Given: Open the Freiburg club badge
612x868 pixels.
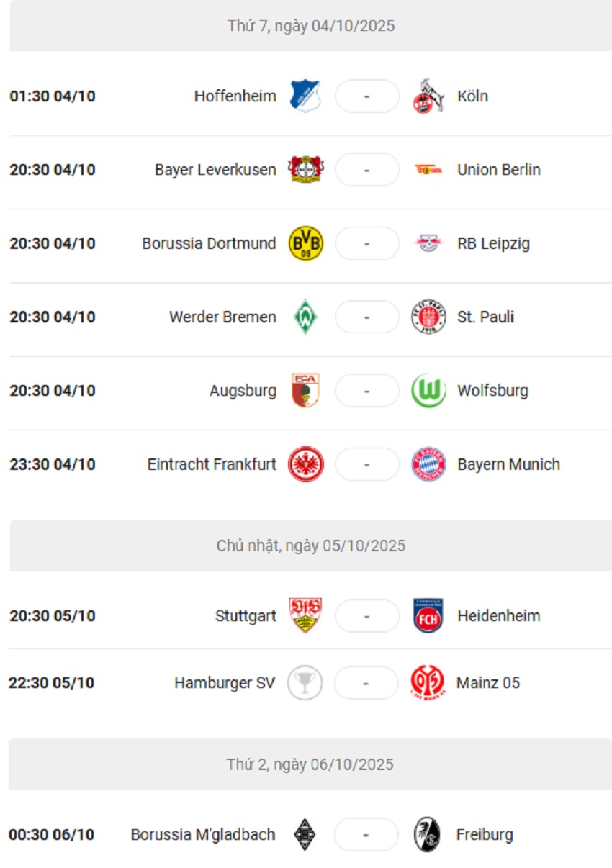Looking at the screenshot, I should tap(428, 834).
